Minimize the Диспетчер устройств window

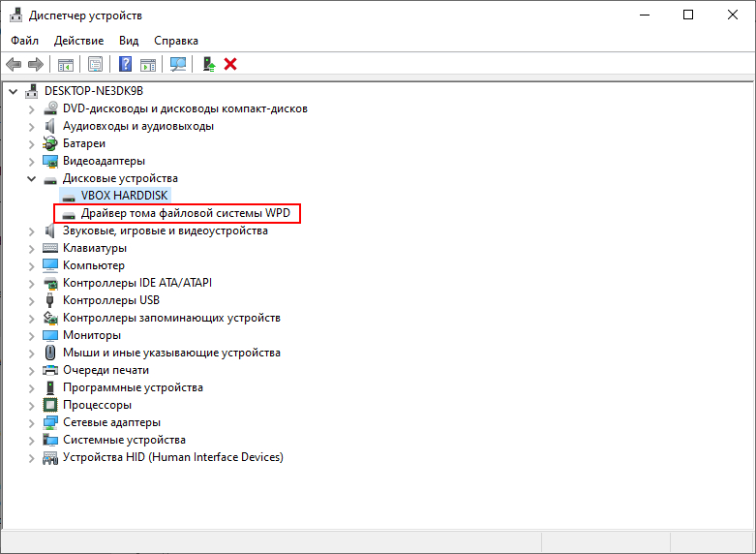(x=645, y=15)
